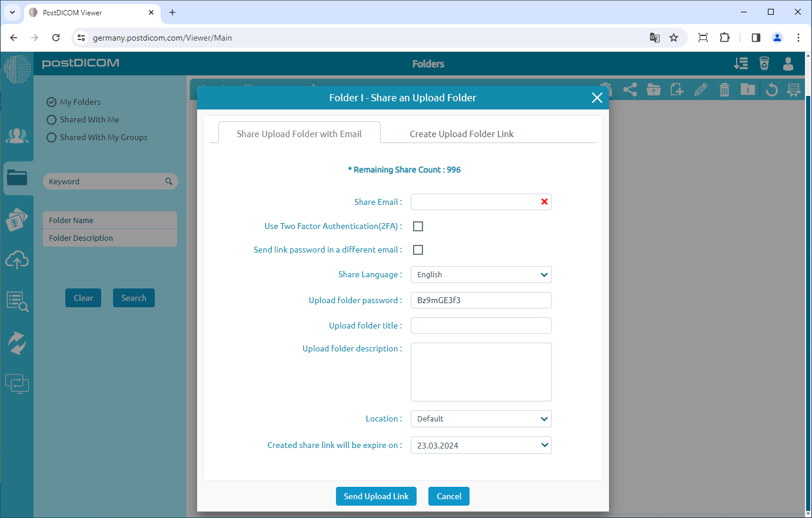Click the user account profile icon
Screen dimensions: 812x518
(x=788, y=64)
